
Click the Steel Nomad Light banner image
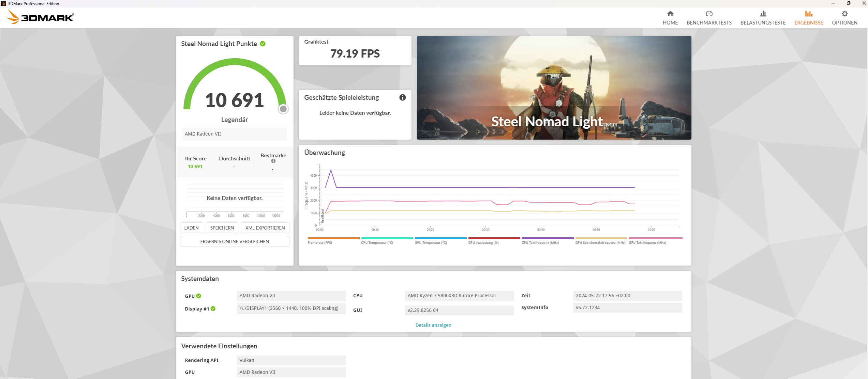[x=554, y=88]
